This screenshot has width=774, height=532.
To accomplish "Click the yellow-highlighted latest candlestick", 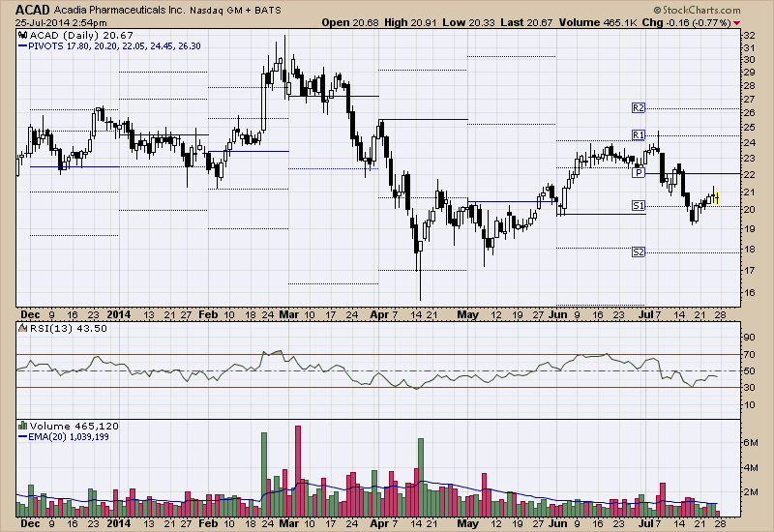I will point(717,198).
